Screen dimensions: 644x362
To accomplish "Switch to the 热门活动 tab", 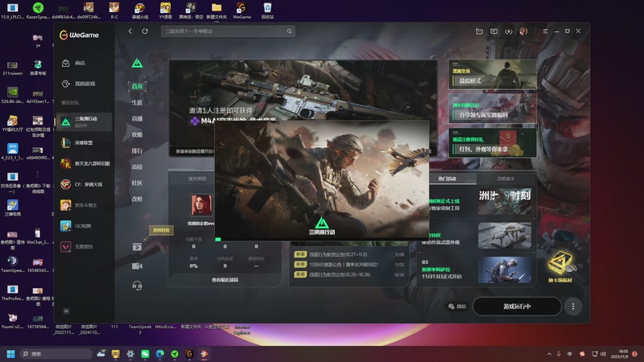I will point(448,179).
